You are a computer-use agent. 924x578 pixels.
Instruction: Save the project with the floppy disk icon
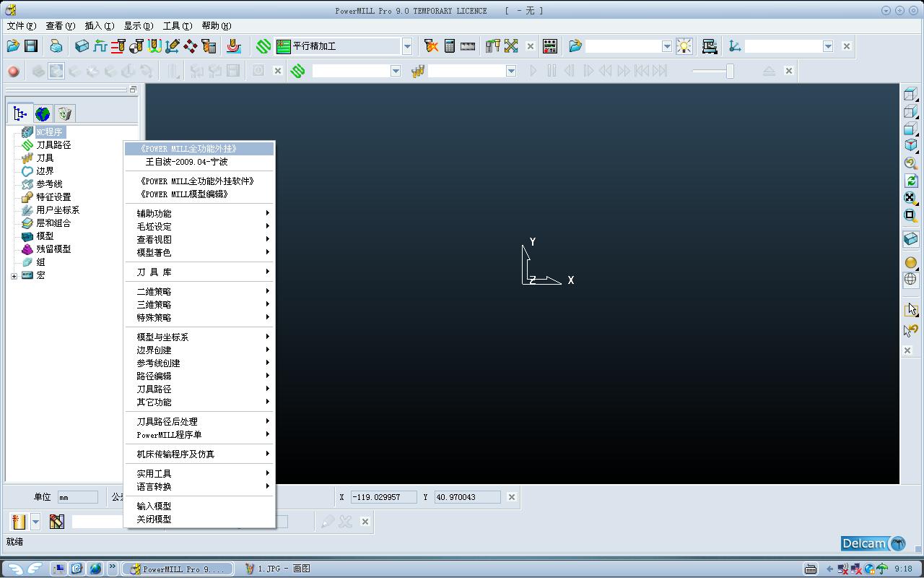pyautogui.click(x=31, y=46)
